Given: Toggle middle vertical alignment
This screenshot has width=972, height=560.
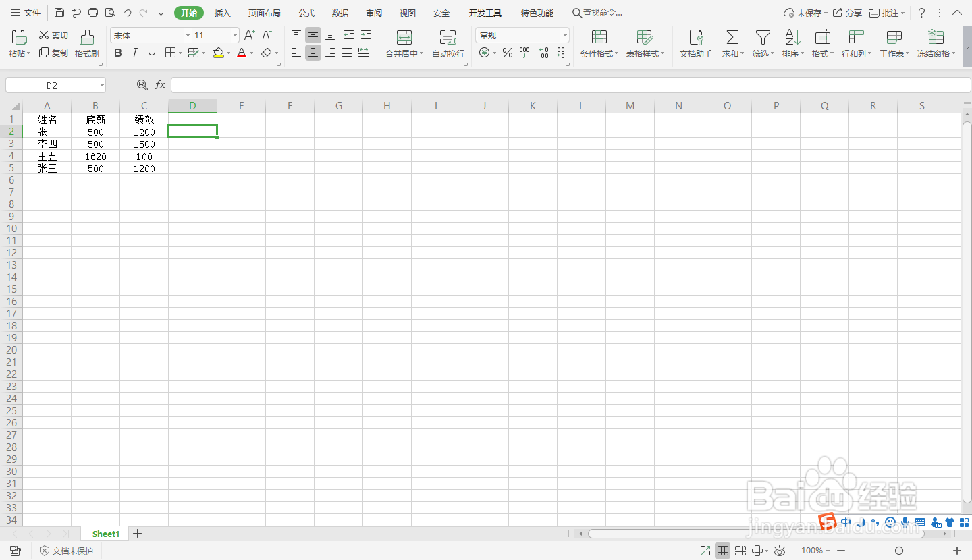Looking at the screenshot, I should coord(313,35).
